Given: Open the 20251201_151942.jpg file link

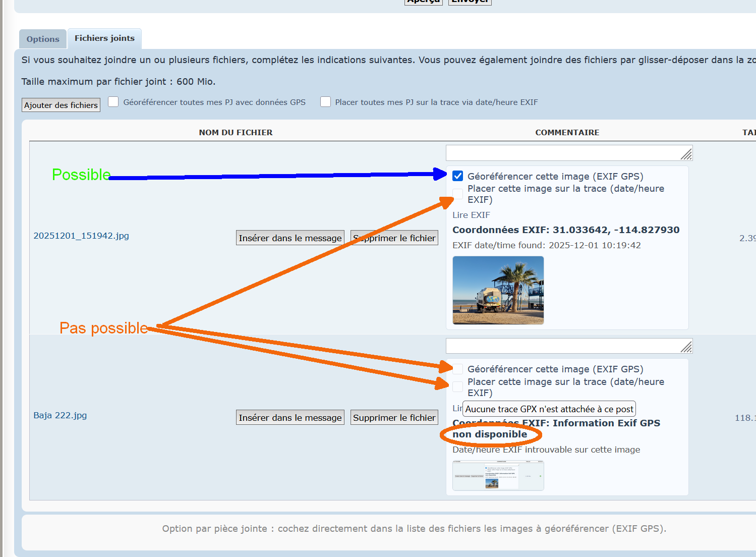Looking at the screenshot, I should coord(81,236).
